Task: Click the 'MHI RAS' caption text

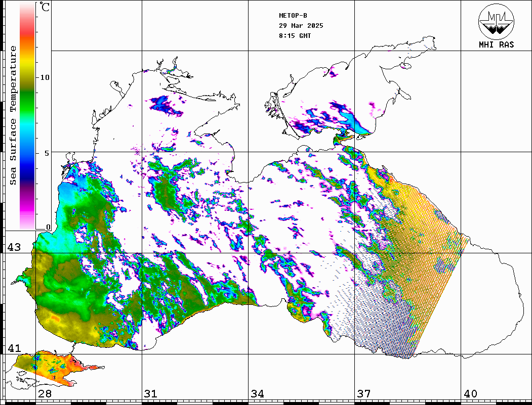Action: click(496, 44)
